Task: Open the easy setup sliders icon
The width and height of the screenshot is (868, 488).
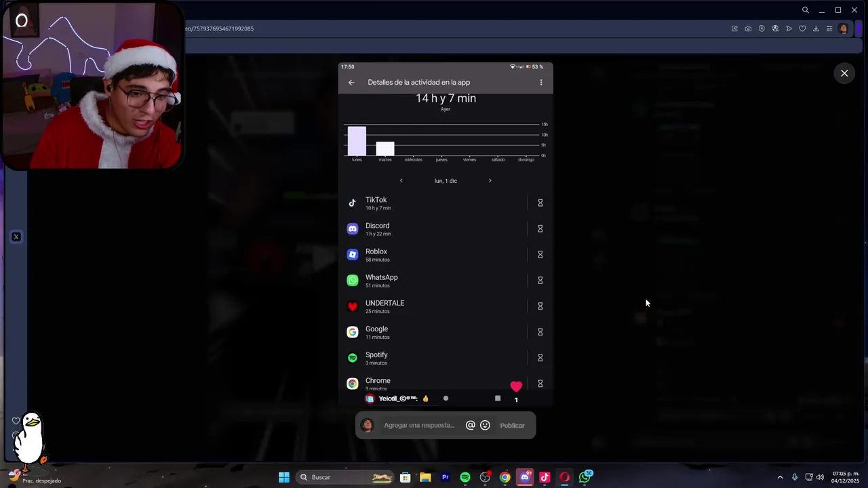Action: click(x=829, y=28)
